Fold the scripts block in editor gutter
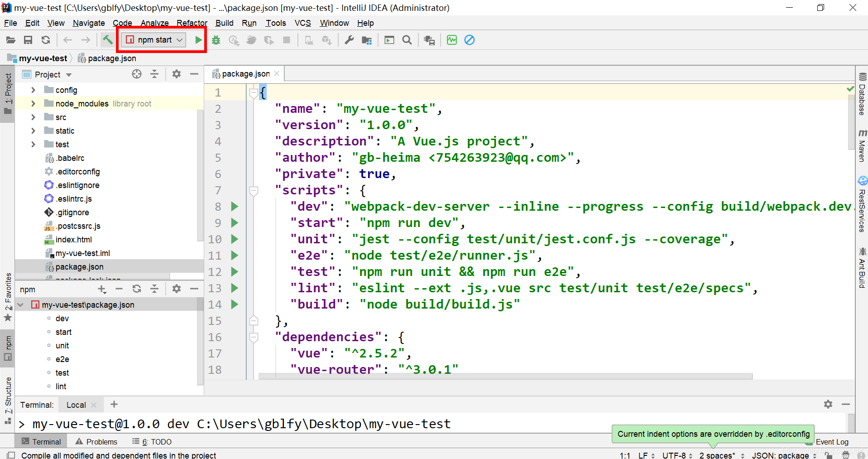Viewport: 868px width, 459px height. point(254,191)
